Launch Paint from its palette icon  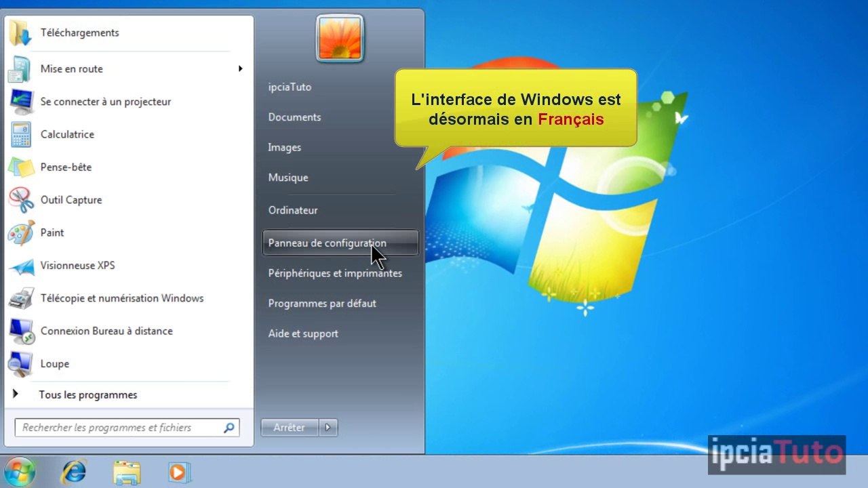(20, 232)
